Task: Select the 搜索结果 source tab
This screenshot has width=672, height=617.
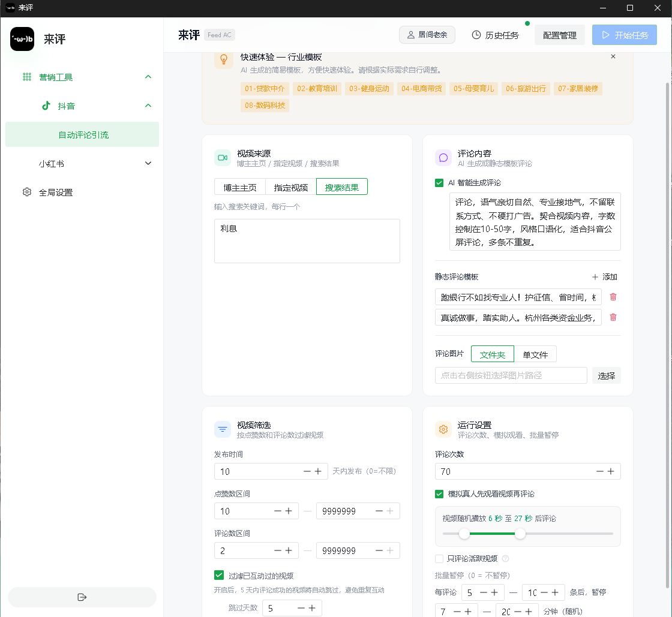Action: coord(341,187)
